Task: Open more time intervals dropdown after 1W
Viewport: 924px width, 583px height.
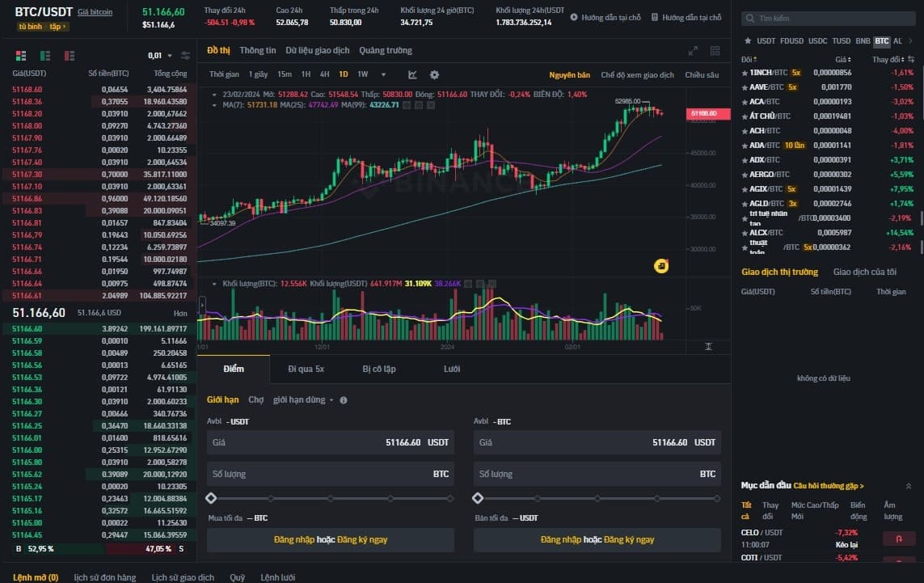Action: pos(384,75)
